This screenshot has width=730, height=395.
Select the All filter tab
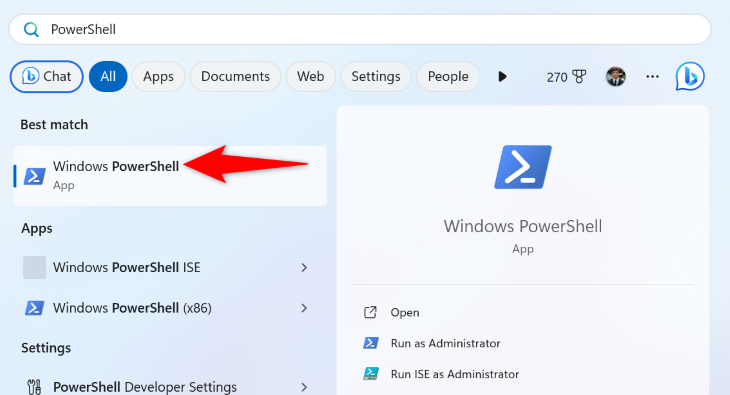pyautogui.click(x=108, y=76)
